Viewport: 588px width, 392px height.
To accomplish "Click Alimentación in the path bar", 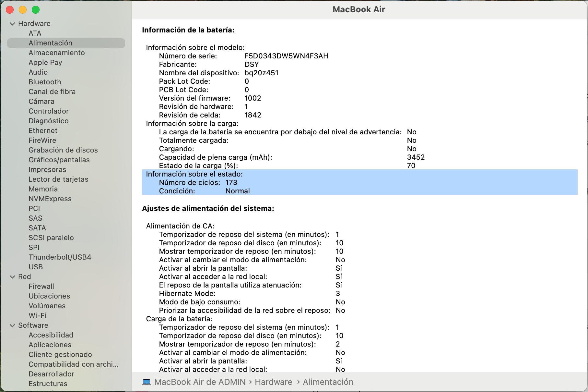I will 328,382.
